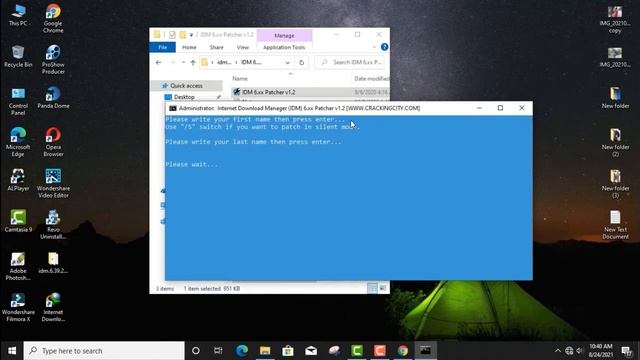This screenshot has width=640, height=360.
Task: Select Wondershare Video Editor desktop icon
Action: tap(53, 183)
